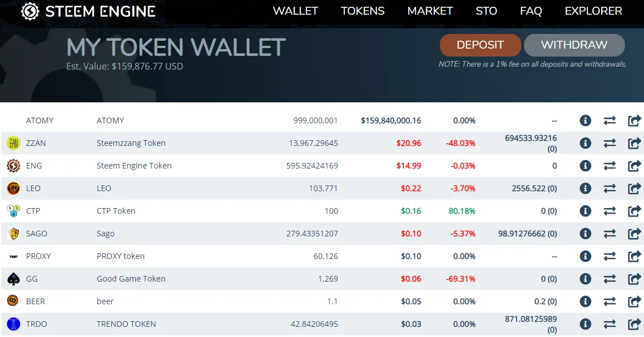Open info for SAGO token
644x337 pixels.
pyautogui.click(x=585, y=234)
